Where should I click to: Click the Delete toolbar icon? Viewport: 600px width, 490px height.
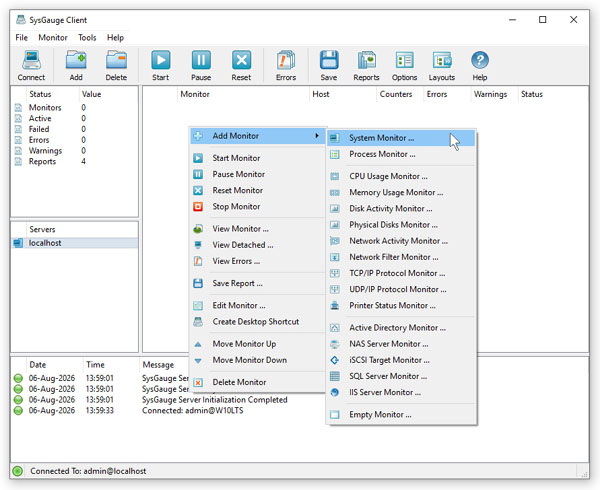click(116, 65)
